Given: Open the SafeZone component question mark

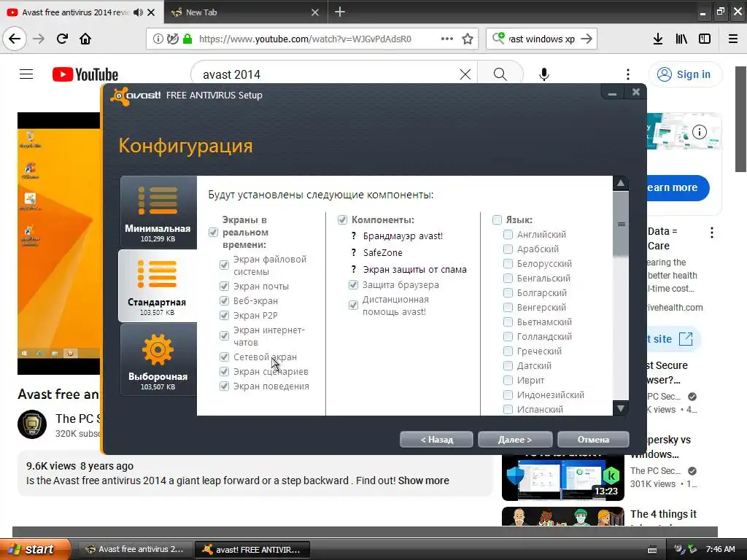Looking at the screenshot, I should pyautogui.click(x=354, y=252).
